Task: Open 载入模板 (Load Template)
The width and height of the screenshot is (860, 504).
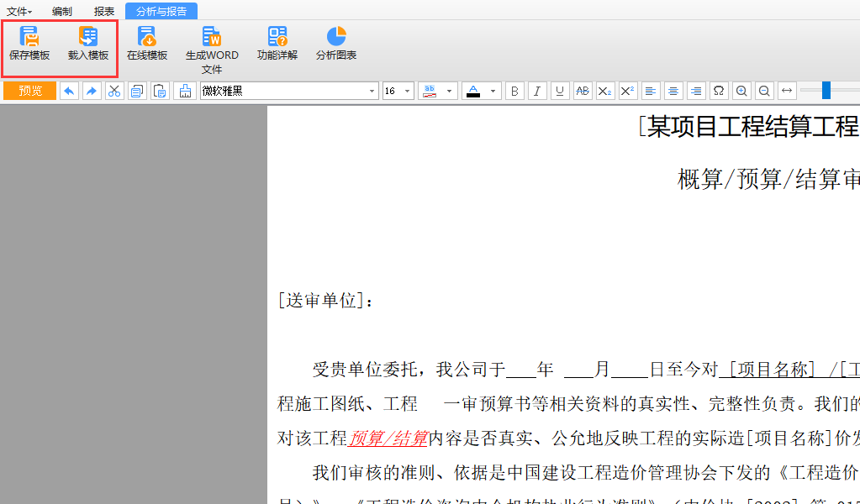Action: [88, 44]
